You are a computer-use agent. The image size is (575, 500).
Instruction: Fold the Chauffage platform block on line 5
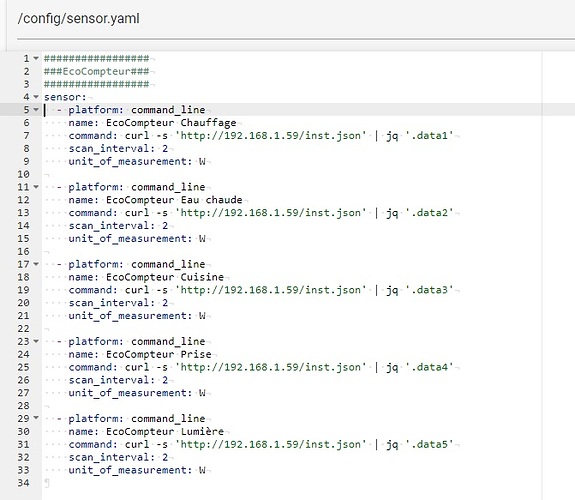pyautogui.click(x=36, y=110)
